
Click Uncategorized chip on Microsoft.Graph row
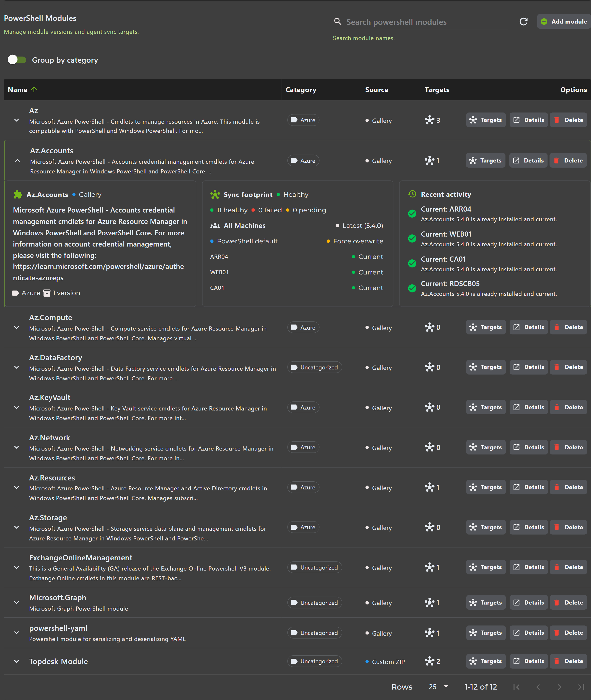[315, 603]
